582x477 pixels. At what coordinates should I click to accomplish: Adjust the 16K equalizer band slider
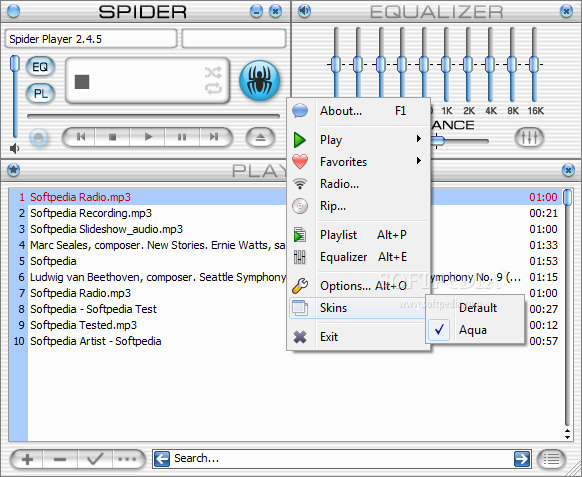point(534,65)
